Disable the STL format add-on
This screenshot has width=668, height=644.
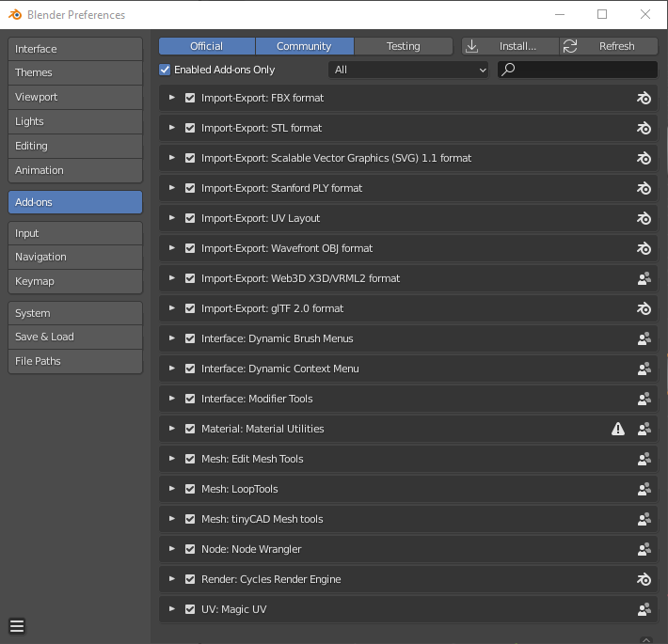190,128
